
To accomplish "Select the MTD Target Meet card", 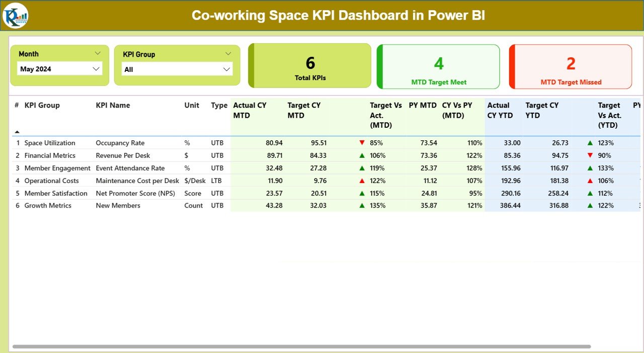I will click(x=439, y=66).
